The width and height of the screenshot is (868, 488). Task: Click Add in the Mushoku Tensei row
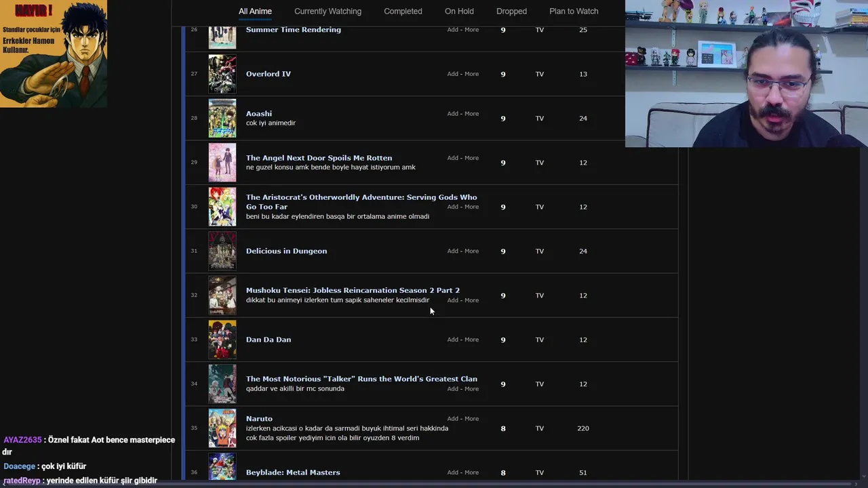click(x=452, y=300)
